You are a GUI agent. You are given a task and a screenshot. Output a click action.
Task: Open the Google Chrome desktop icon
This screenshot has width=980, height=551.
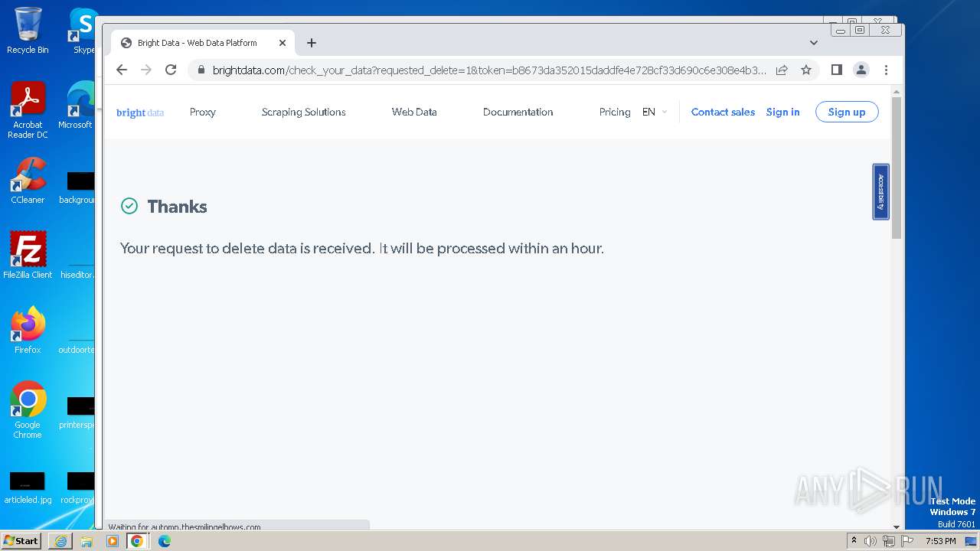(x=28, y=410)
